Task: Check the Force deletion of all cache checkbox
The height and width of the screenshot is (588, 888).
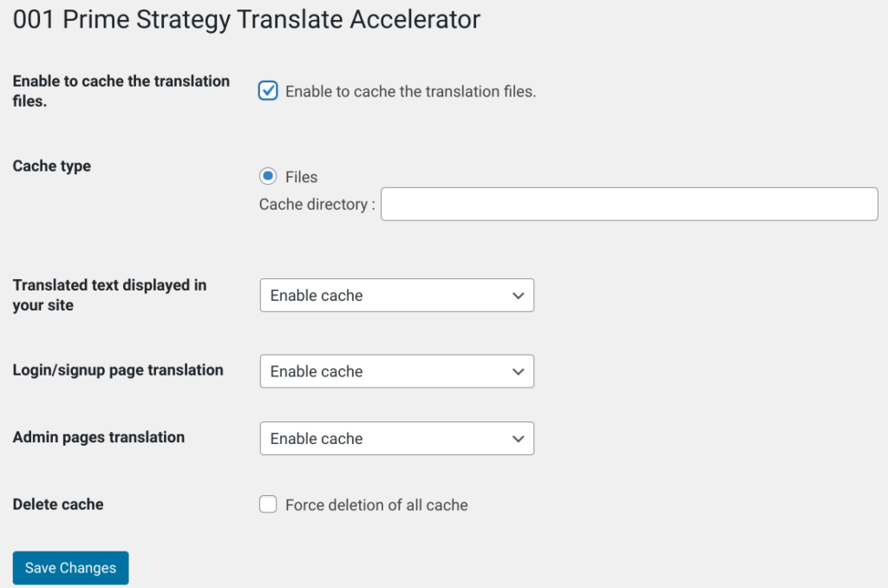Action: (268, 504)
